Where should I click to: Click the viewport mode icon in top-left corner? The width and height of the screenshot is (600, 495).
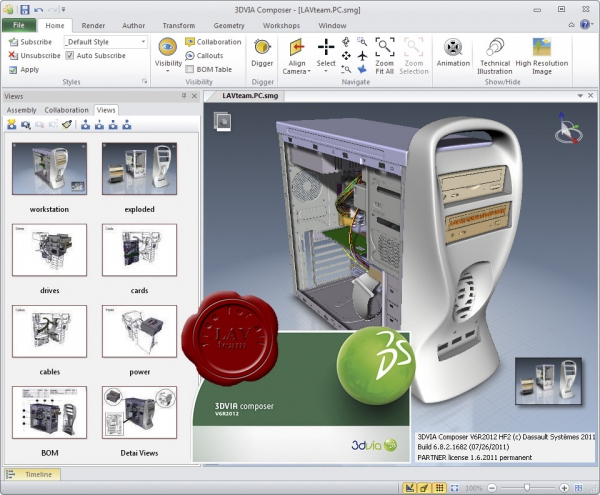click(x=222, y=122)
